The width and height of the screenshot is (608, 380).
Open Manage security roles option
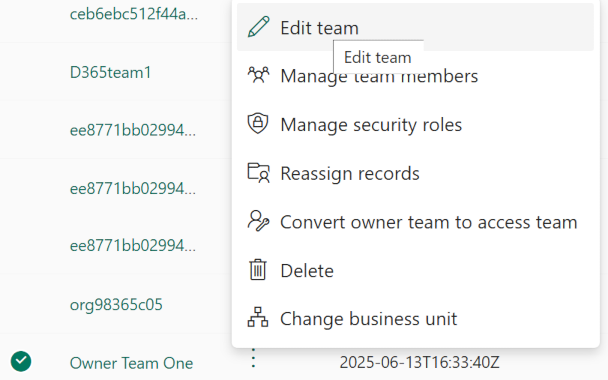tap(415, 124)
